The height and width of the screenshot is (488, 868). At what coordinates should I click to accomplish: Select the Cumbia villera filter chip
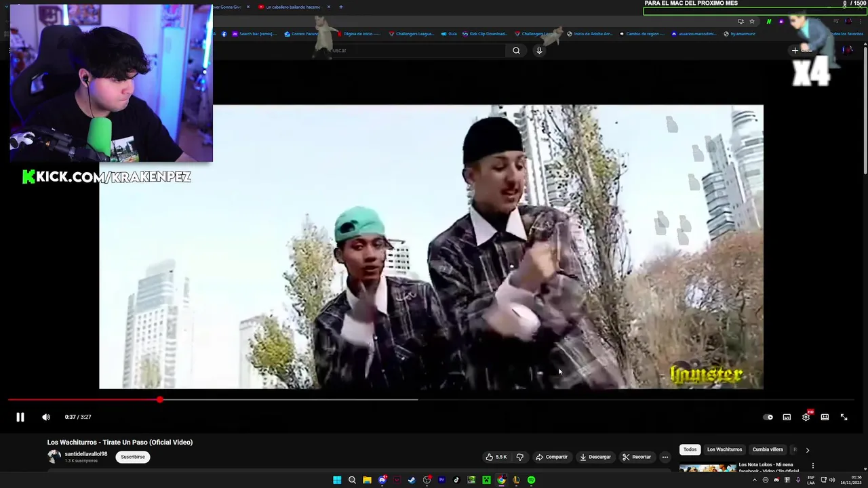point(768,449)
